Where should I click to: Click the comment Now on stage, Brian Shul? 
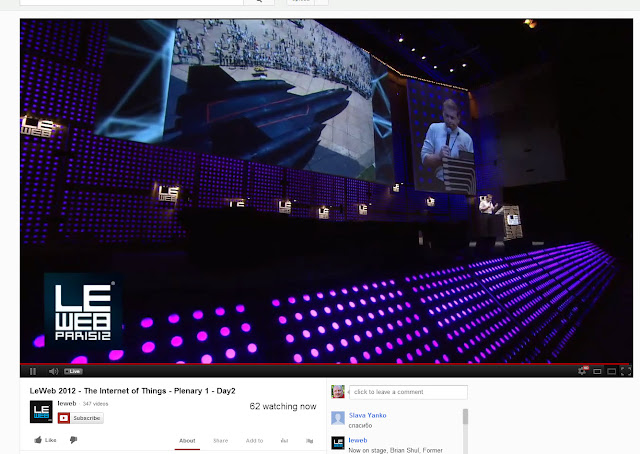[x=395, y=450]
